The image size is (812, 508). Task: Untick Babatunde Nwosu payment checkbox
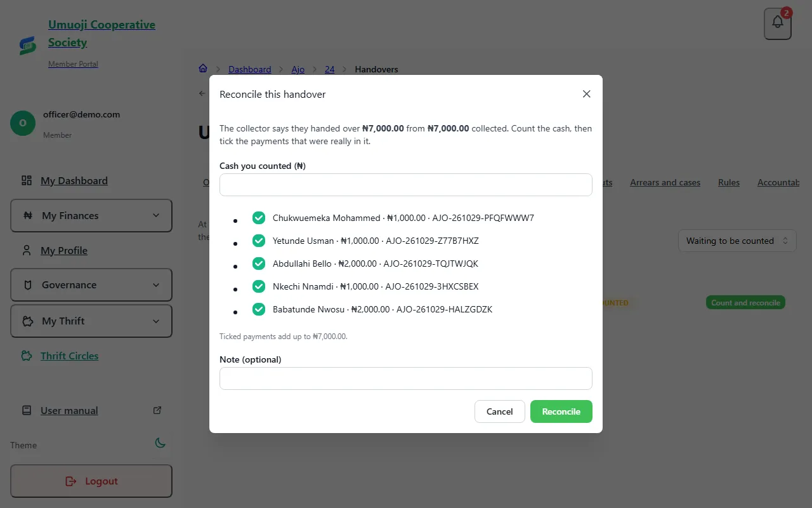[259, 309]
